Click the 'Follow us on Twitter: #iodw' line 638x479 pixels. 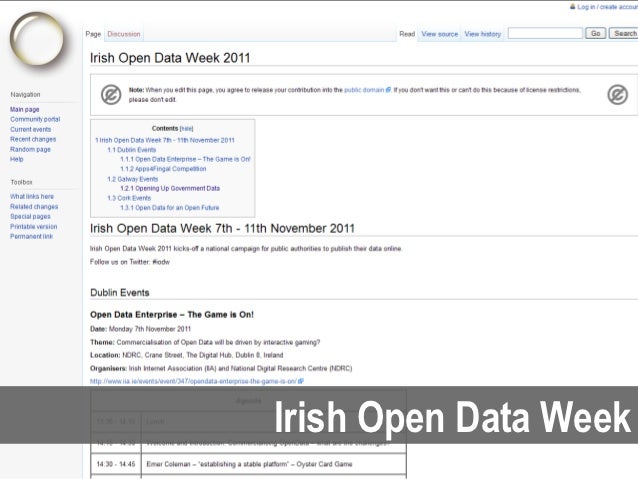[x=130, y=262]
